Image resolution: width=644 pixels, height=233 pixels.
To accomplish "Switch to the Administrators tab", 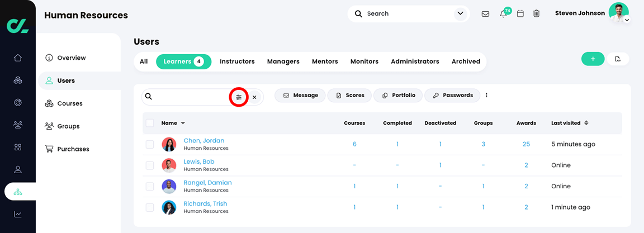I will pyautogui.click(x=415, y=61).
